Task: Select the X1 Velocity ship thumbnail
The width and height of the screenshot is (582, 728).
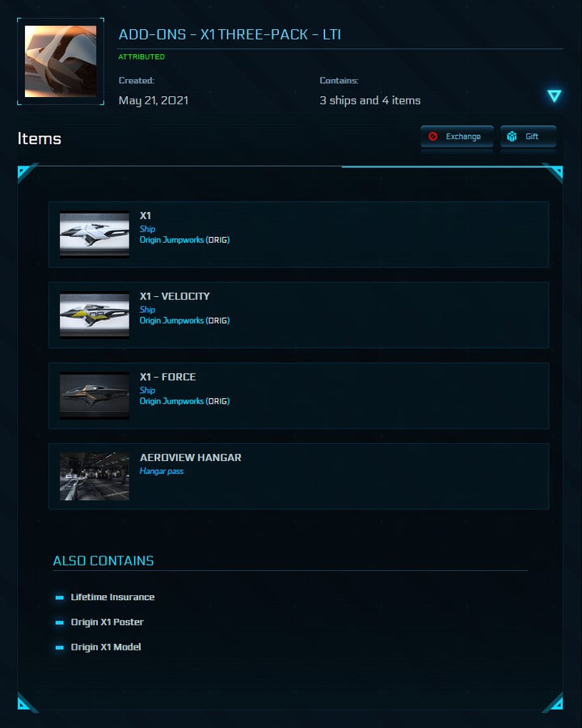Action: [95, 315]
